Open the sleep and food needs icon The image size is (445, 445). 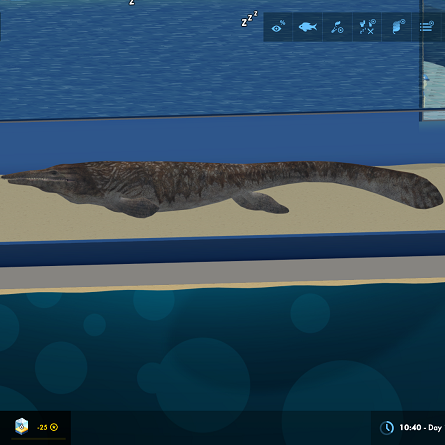click(x=367, y=27)
